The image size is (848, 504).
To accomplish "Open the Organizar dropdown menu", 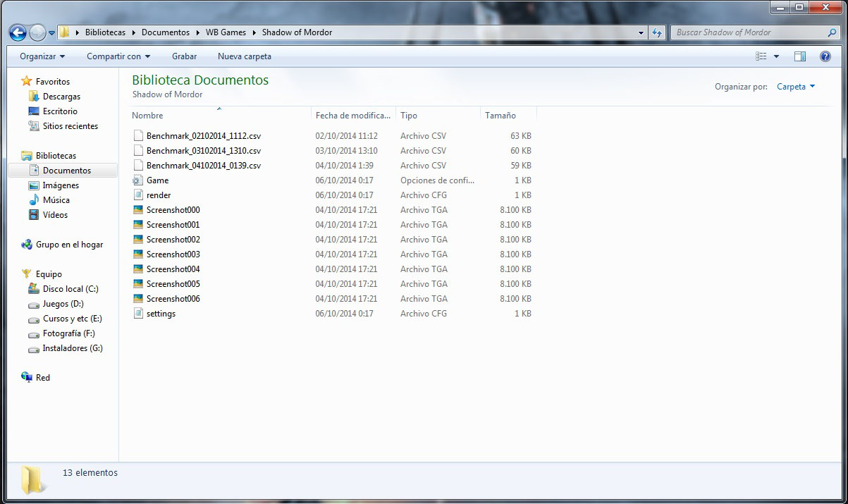I will (42, 56).
